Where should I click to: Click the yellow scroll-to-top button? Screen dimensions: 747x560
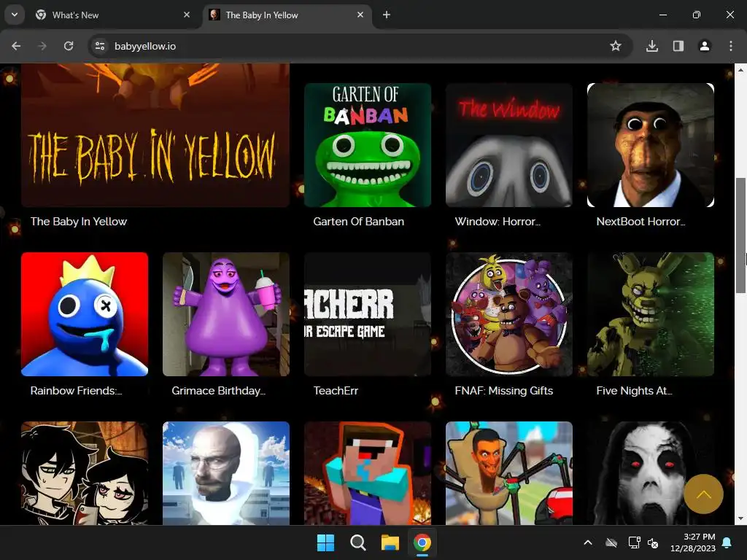click(704, 494)
